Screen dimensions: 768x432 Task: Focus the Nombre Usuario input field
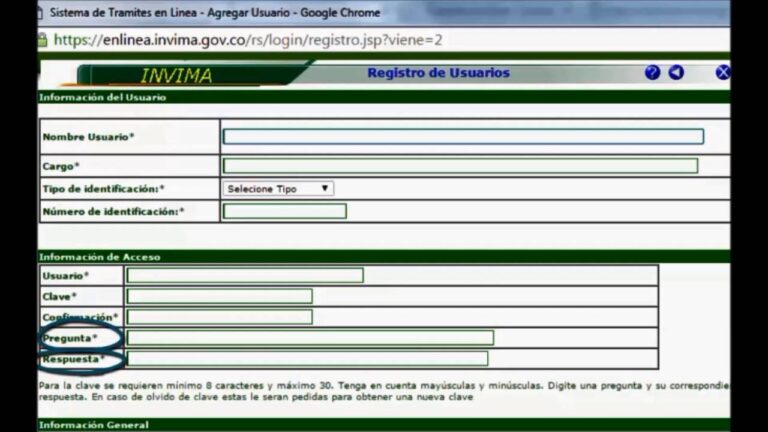[x=463, y=136]
